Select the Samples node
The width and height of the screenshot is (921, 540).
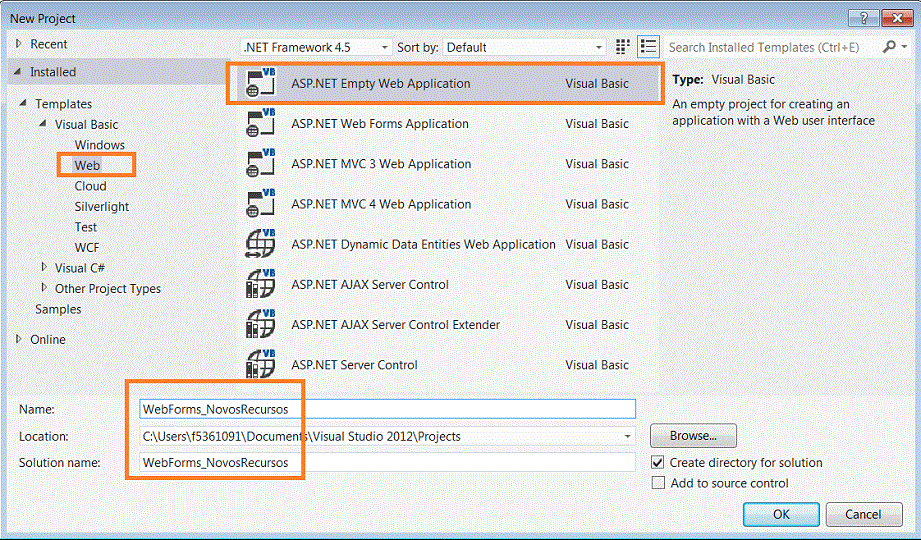(x=58, y=309)
